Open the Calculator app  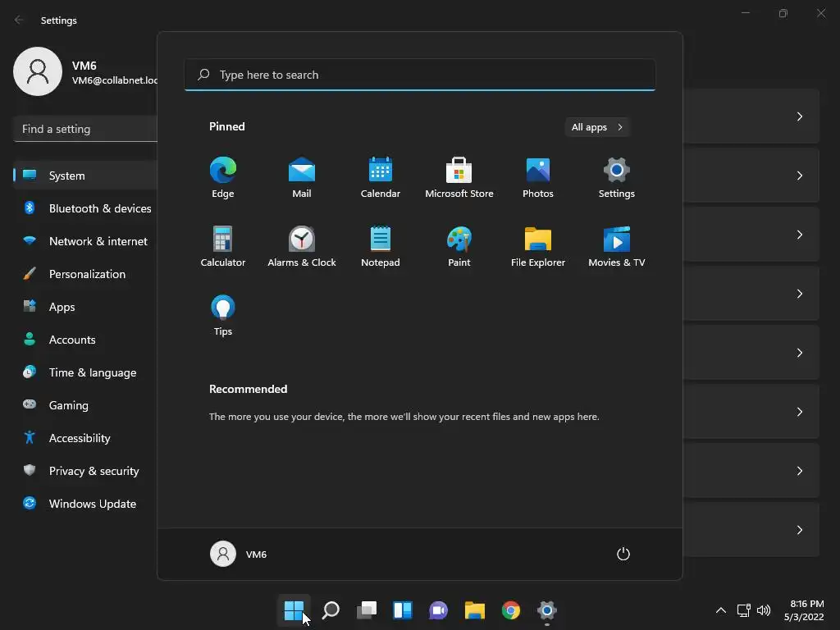pyautogui.click(x=223, y=246)
